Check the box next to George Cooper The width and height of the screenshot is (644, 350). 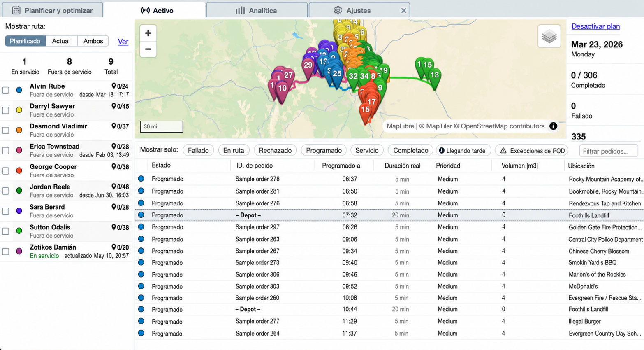point(6,170)
